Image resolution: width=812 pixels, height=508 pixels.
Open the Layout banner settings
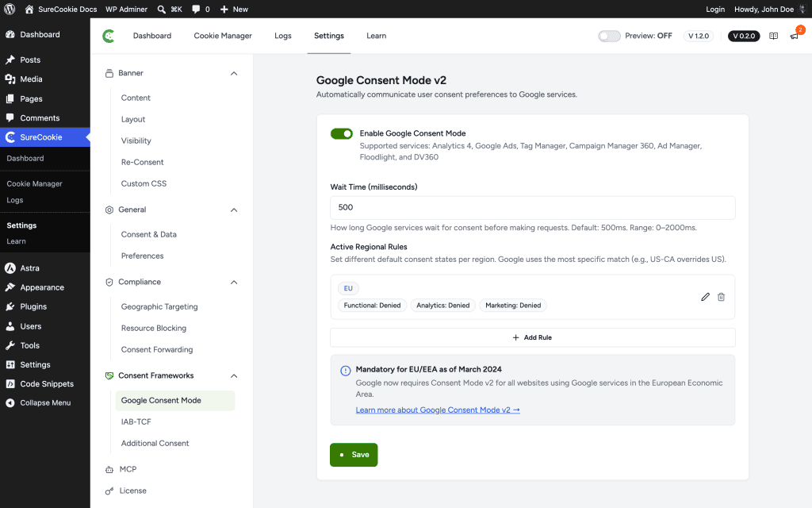(x=133, y=119)
